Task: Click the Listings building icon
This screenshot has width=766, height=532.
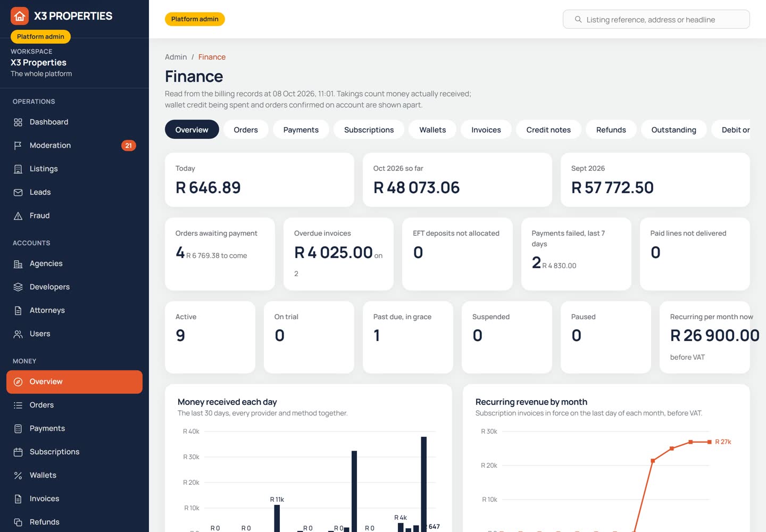Action: tap(18, 169)
